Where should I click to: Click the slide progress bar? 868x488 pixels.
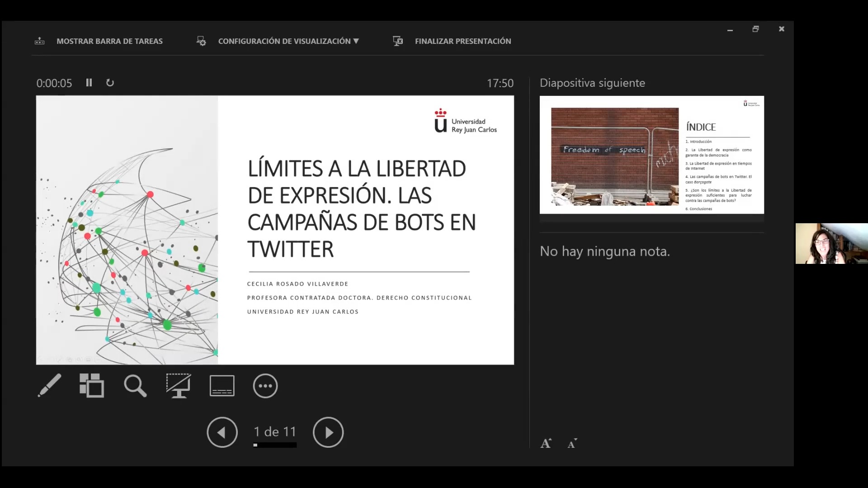275,445
